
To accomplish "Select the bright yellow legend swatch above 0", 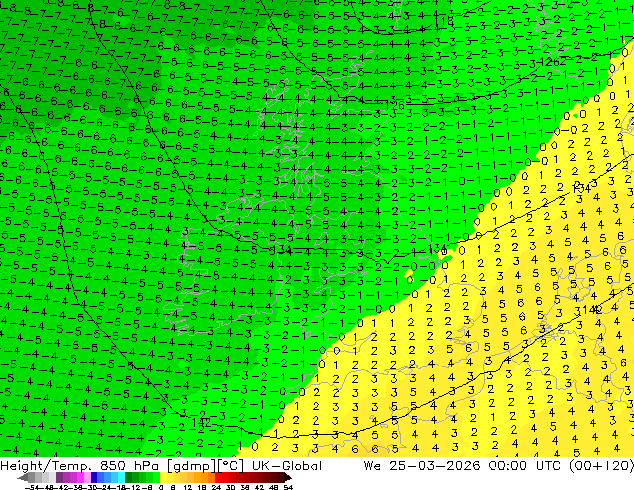I will (163, 478).
